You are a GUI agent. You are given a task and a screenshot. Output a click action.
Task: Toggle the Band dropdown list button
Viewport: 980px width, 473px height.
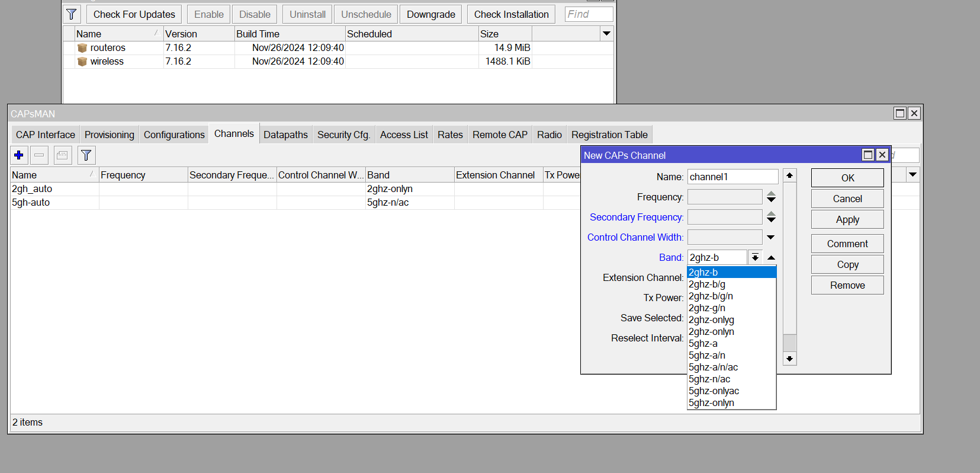tap(755, 257)
